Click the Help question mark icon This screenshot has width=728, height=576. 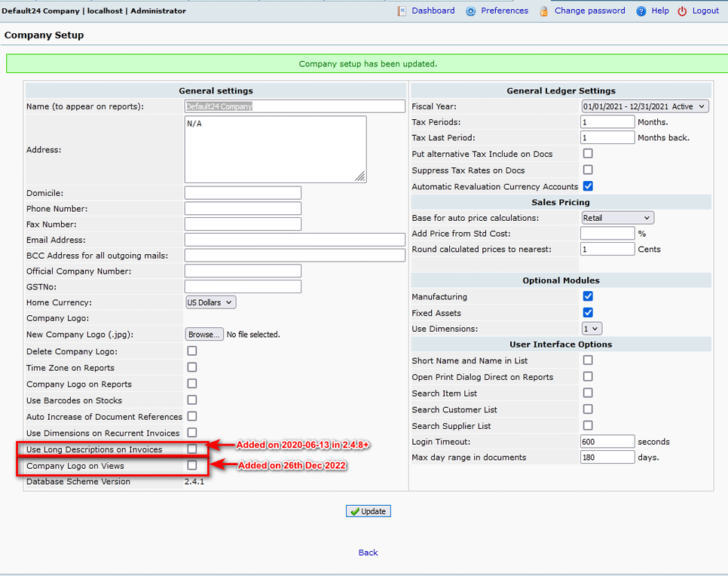[641, 11]
